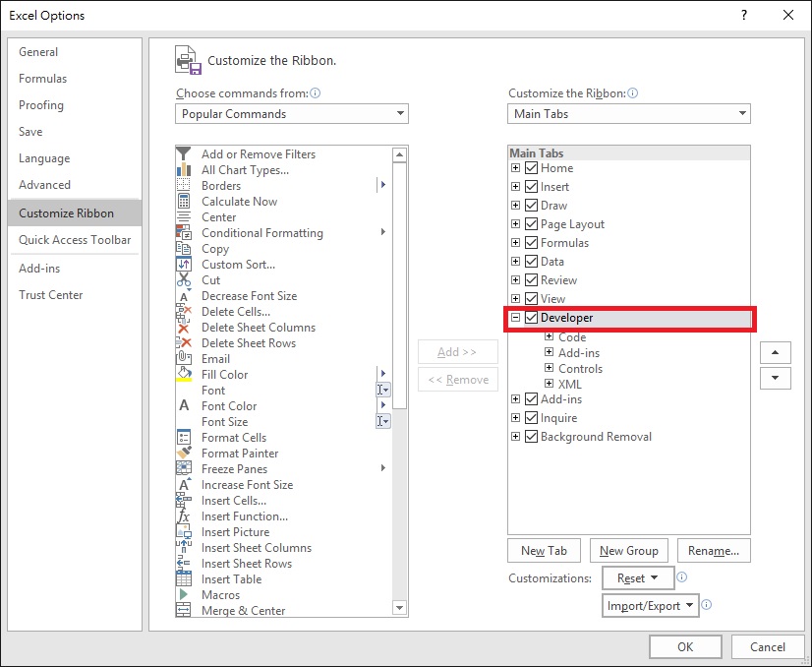Select the Copy command
812x667 pixels.
tap(214, 249)
